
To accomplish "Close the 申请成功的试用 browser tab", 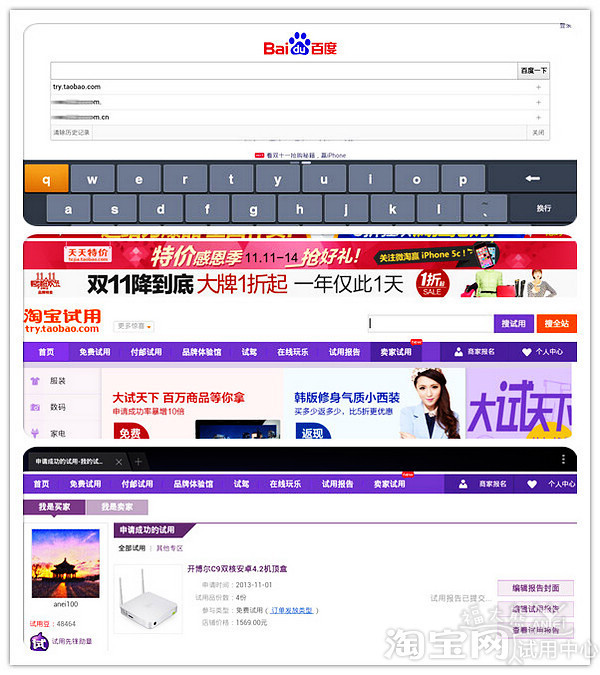I will coord(119,462).
